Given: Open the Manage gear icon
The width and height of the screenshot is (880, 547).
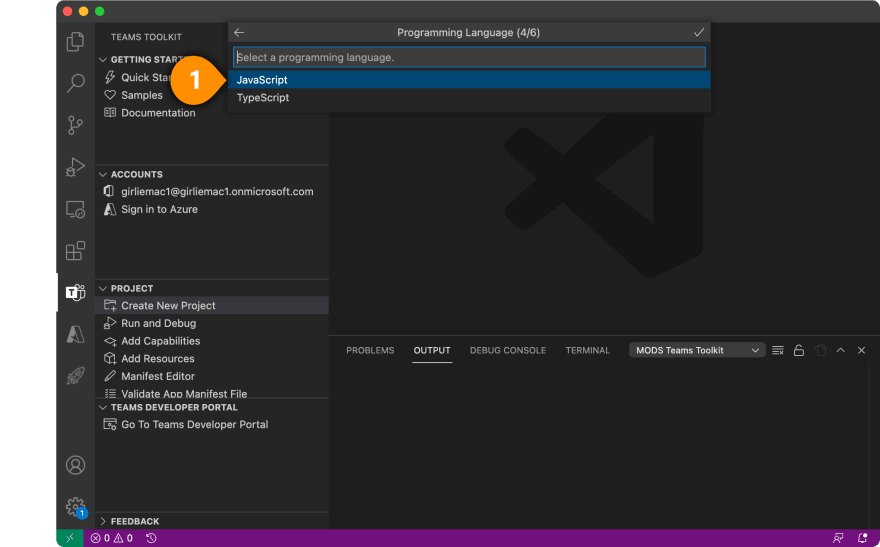Looking at the screenshot, I should (x=75, y=507).
